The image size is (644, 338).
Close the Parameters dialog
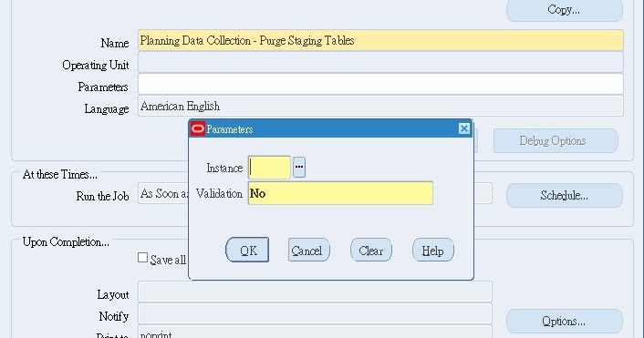(x=463, y=128)
